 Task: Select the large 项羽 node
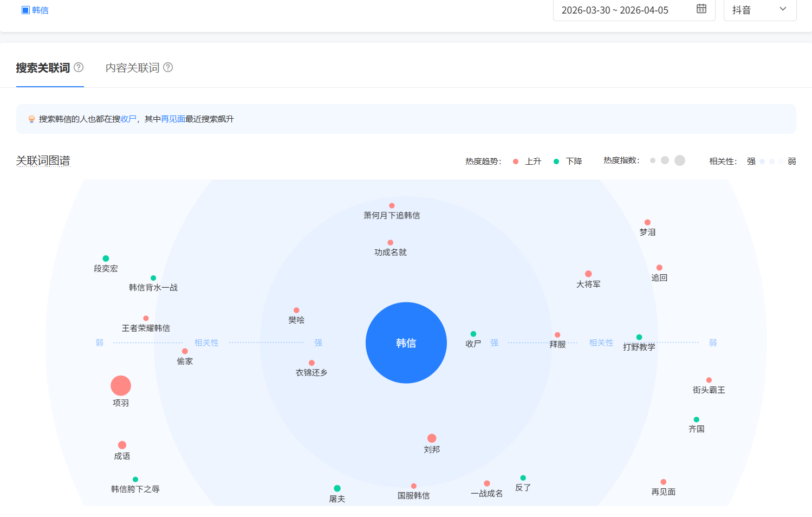[x=121, y=386]
